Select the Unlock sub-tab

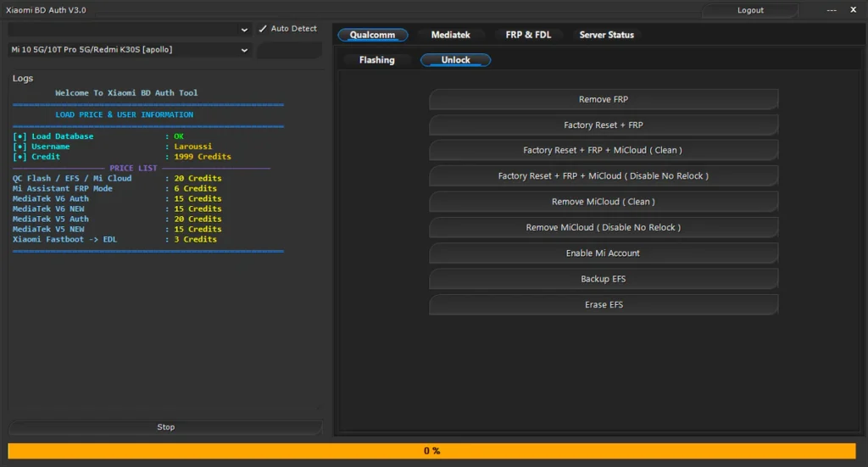point(455,60)
